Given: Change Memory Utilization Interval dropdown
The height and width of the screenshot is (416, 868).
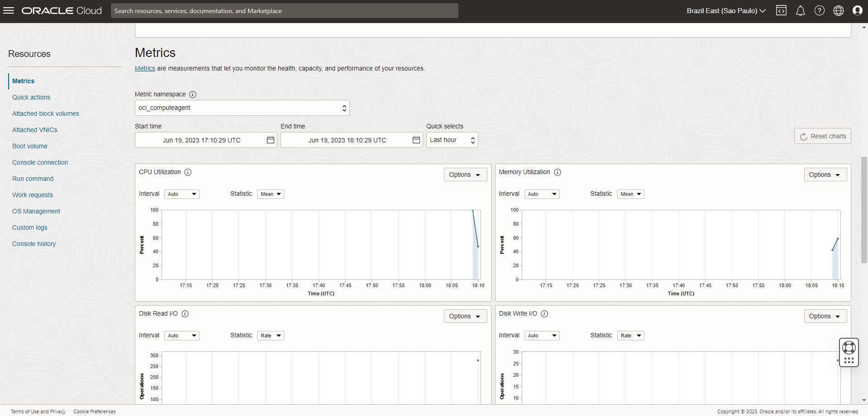Looking at the screenshot, I should [542, 194].
